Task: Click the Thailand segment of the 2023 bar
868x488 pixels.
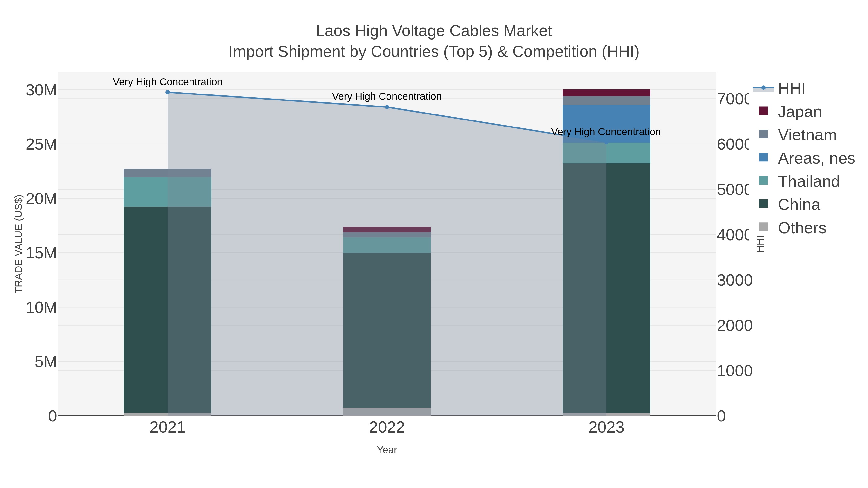Action: (606, 153)
